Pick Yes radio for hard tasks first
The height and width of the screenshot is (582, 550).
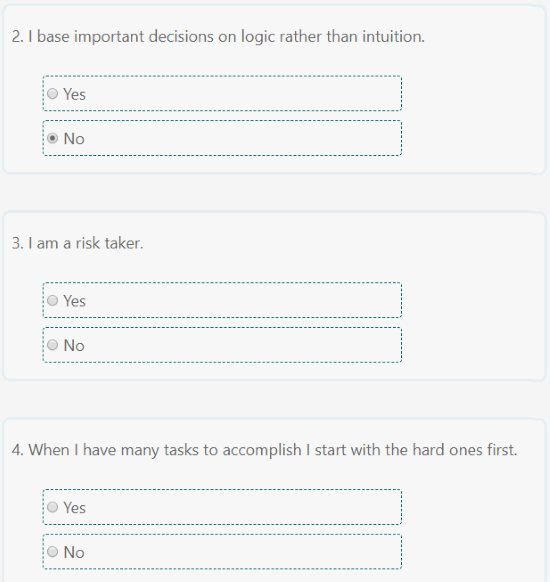click(x=53, y=507)
